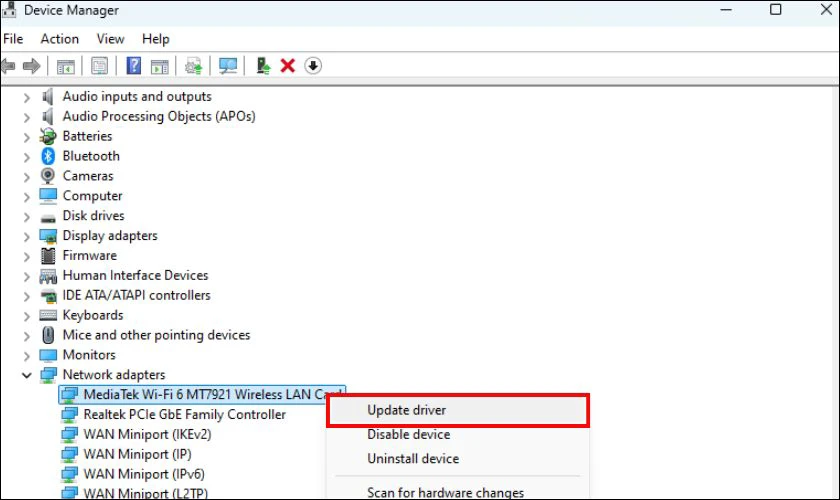Viewport: 840px width, 500px height.
Task: Click the scan for hardware changes monitor icon
Action: tap(228, 66)
